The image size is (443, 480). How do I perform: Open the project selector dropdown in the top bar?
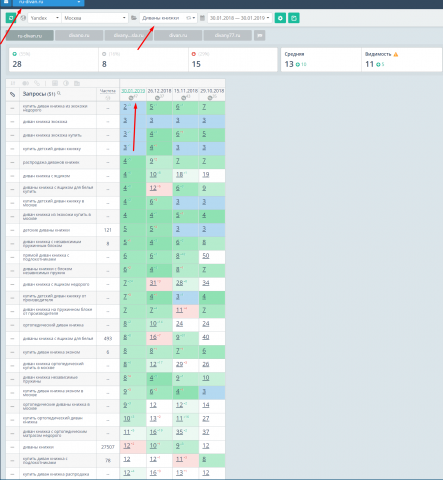click(49, 2)
